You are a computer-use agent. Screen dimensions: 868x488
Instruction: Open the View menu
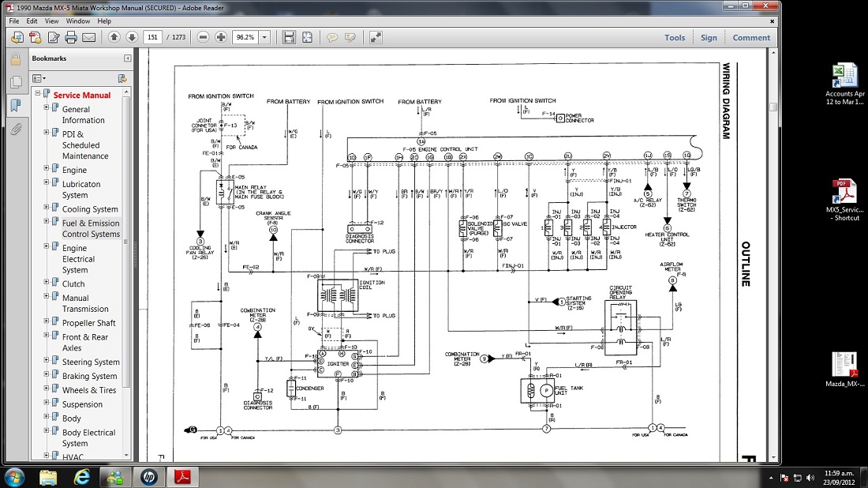tap(51, 21)
